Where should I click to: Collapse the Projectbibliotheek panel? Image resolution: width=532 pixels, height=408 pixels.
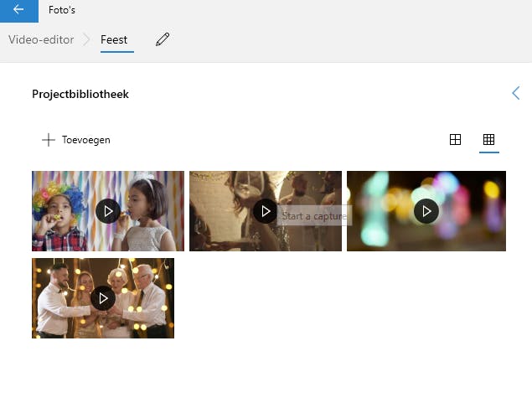click(516, 93)
